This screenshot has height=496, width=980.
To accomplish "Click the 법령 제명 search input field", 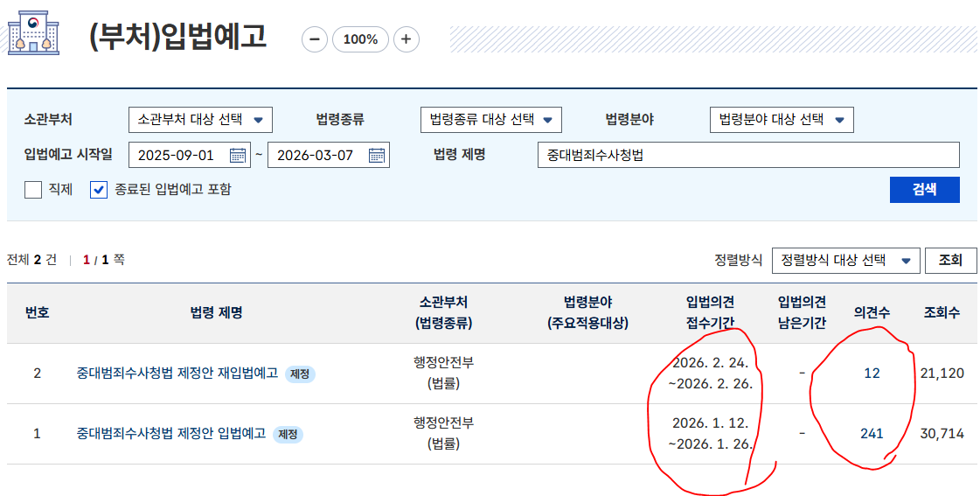I will coord(748,155).
